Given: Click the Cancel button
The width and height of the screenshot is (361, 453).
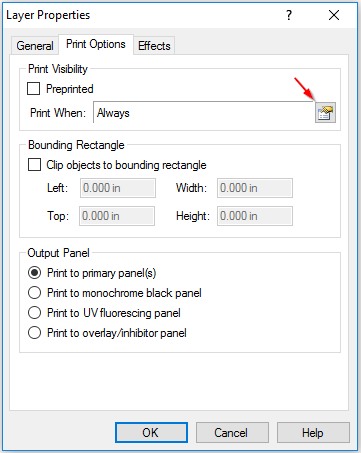Looking at the screenshot, I should (x=232, y=433).
